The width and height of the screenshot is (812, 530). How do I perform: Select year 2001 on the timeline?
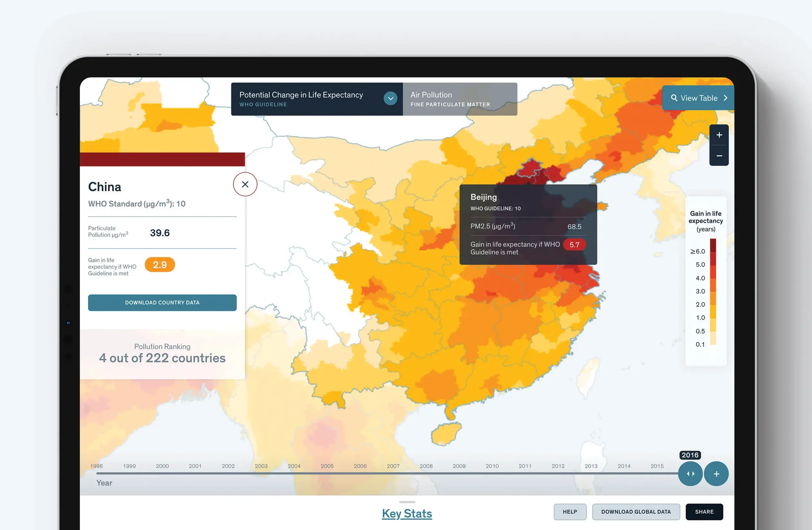coord(195,466)
